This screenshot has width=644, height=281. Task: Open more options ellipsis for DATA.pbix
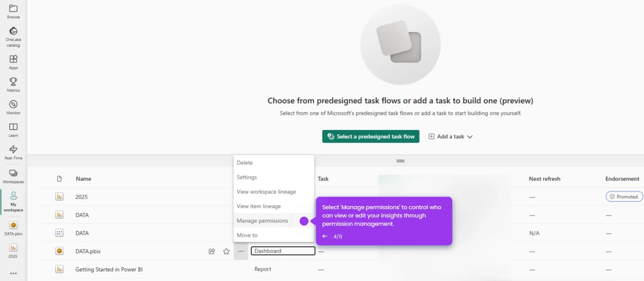coord(241,251)
